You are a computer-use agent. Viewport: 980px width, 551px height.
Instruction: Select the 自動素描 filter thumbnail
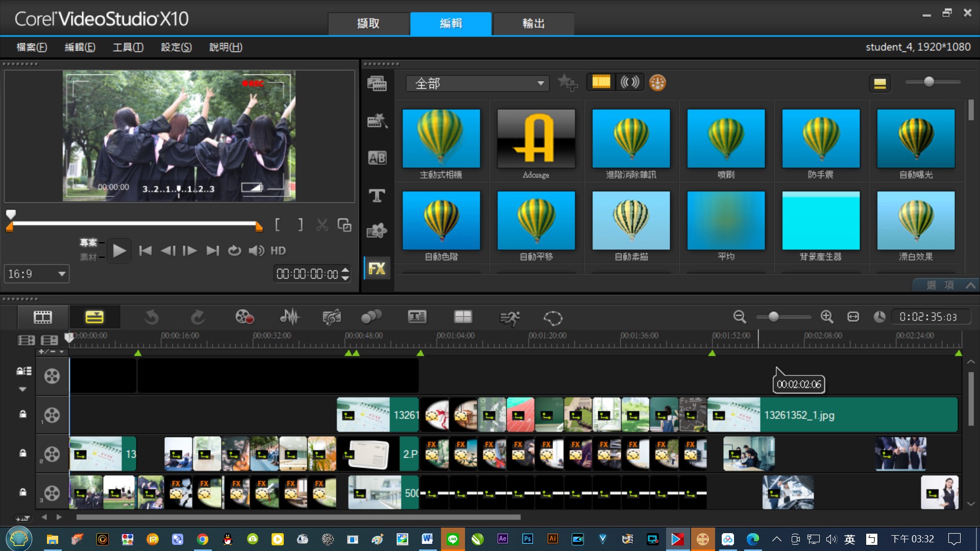click(631, 220)
